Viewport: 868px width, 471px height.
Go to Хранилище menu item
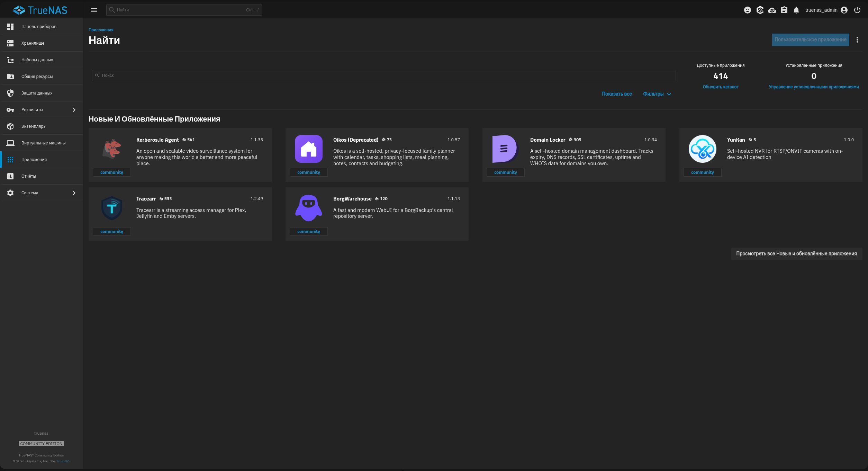click(x=42, y=43)
